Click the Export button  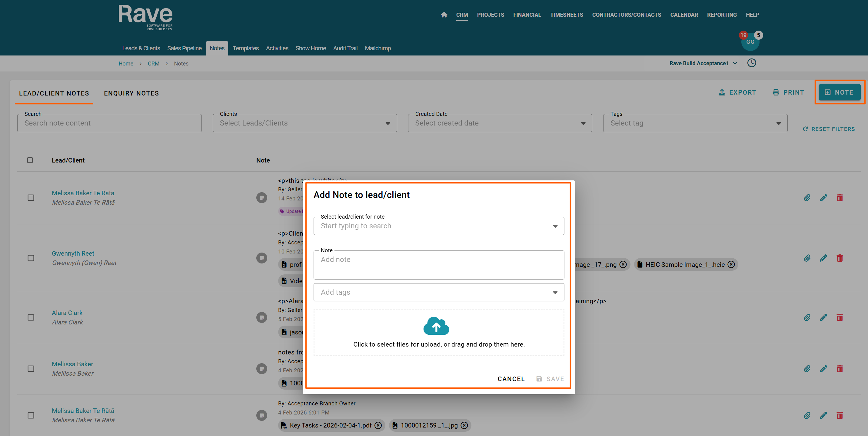pos(737,92)
